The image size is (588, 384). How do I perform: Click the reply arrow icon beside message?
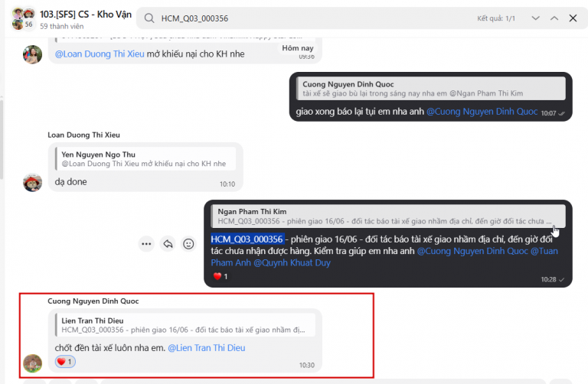(168, 244)
